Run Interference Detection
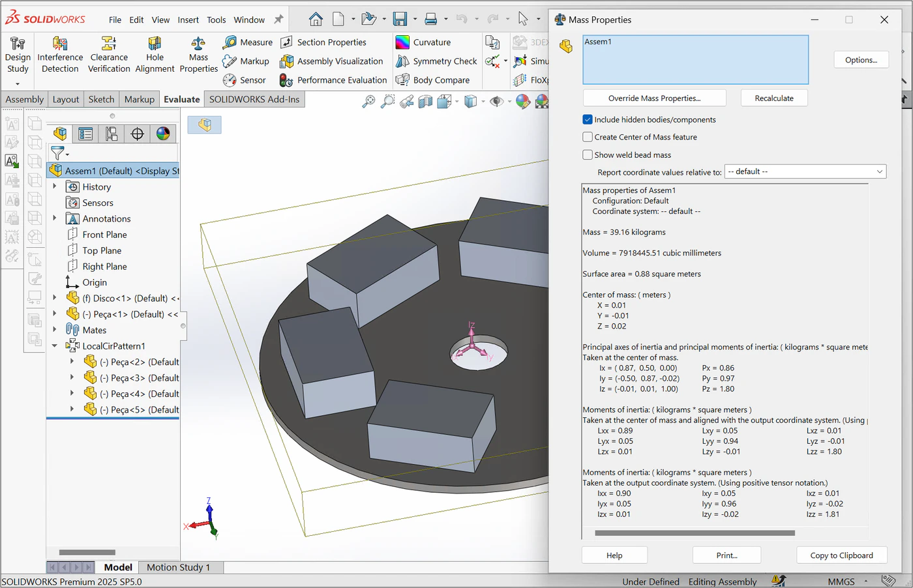The width and height of the screenshot is (913, 588). point(60,55)
